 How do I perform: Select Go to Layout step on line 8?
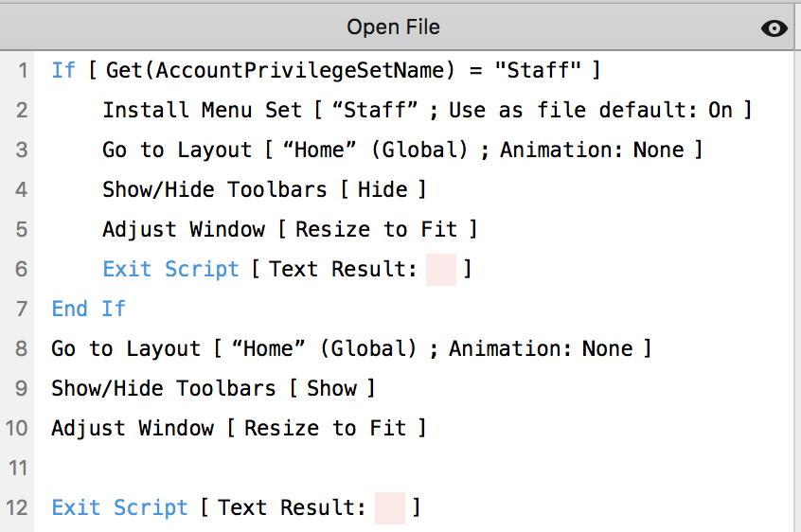click(x=351, y=348)
